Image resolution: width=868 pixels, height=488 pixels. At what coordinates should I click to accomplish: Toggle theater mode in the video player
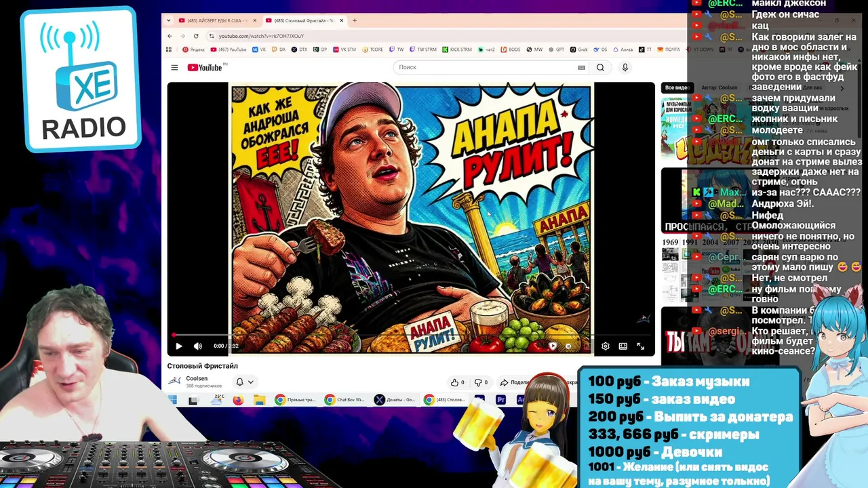(x=623, y=346)
